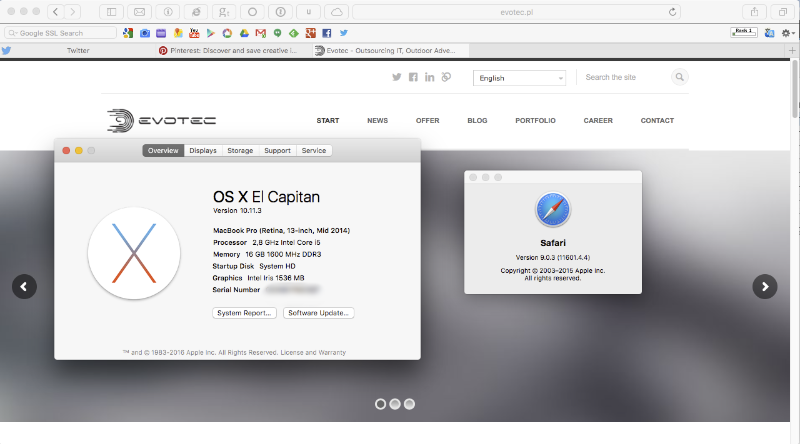
Task: Open the PORTFOLIO menu link
Action: click(535, 121)
